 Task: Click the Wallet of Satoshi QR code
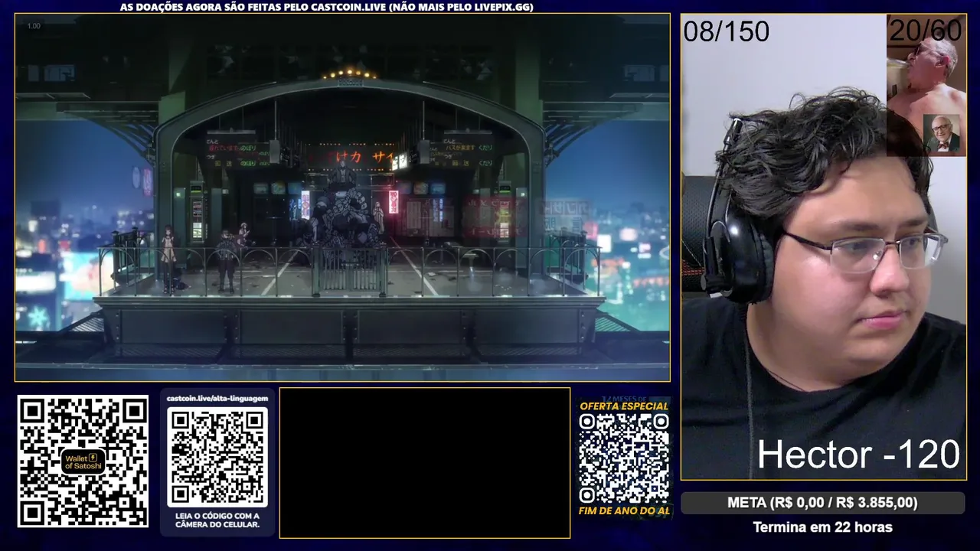coord(83,461)
